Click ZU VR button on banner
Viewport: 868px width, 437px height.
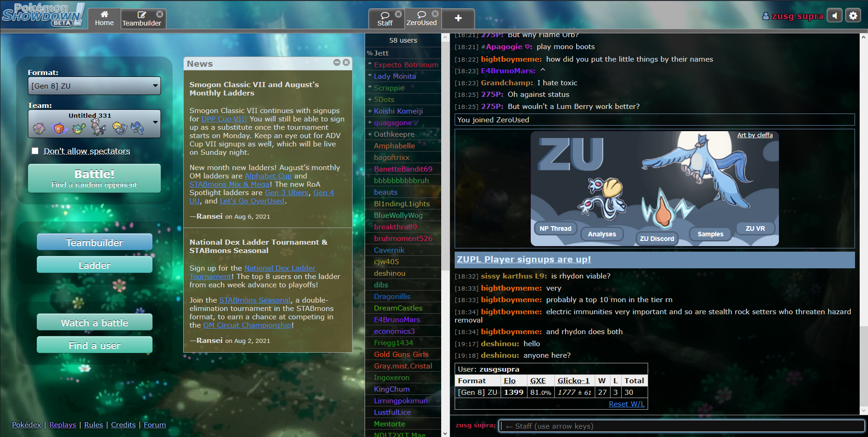pos(755,228)
